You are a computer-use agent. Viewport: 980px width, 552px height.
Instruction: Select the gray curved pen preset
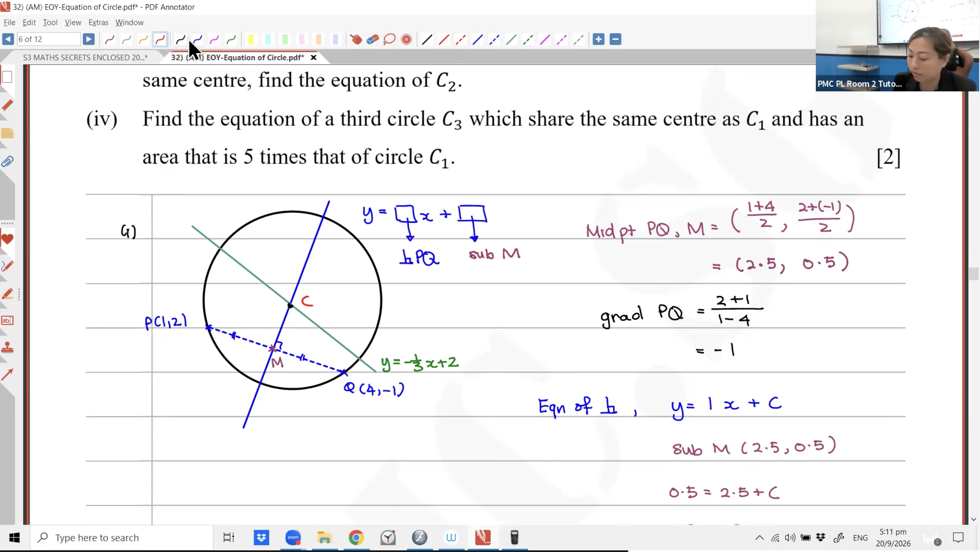126,40
